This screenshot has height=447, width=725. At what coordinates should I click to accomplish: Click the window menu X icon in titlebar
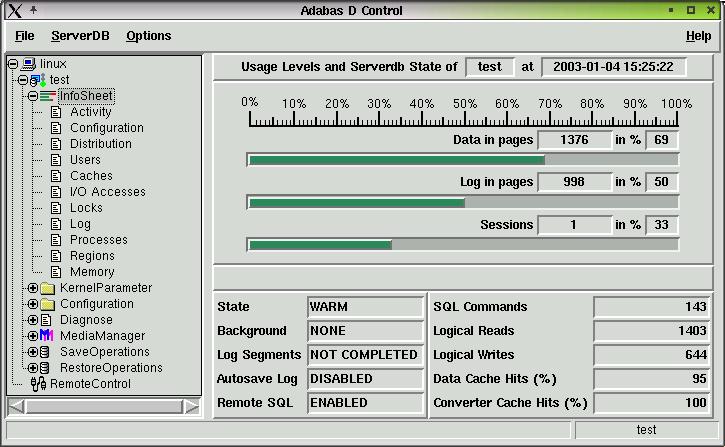point(15,10)
